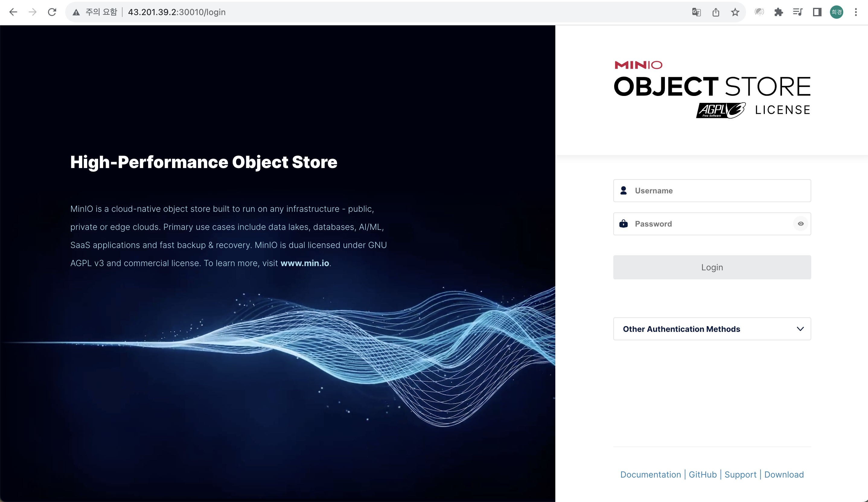Toggle the browser side panel icon
This screenshot has width=868, height=502.
tap(817, 12)
